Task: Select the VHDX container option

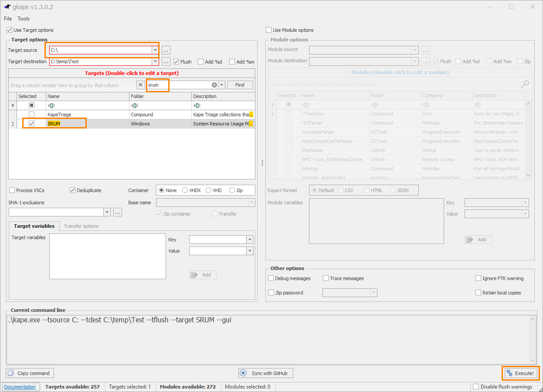Action: (185, 190)
